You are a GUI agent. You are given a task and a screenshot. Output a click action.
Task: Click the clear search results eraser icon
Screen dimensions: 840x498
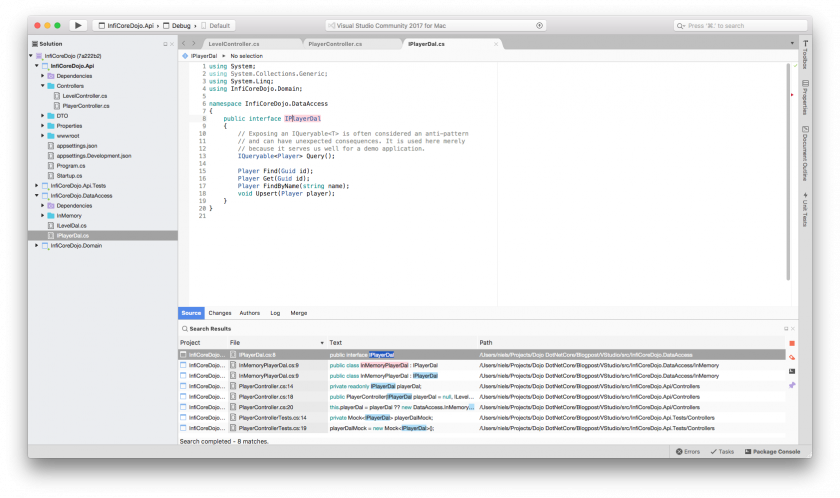pyautogui.click(x=792, y=357)
